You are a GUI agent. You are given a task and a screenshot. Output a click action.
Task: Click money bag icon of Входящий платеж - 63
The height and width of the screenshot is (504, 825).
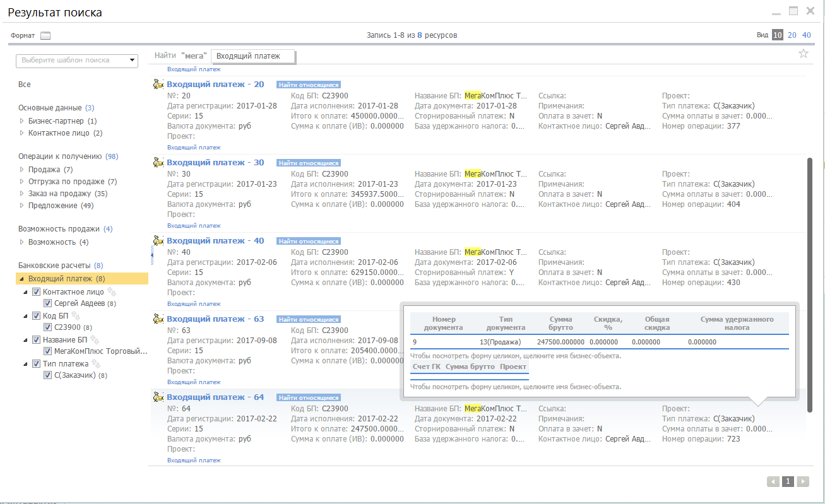158,319
